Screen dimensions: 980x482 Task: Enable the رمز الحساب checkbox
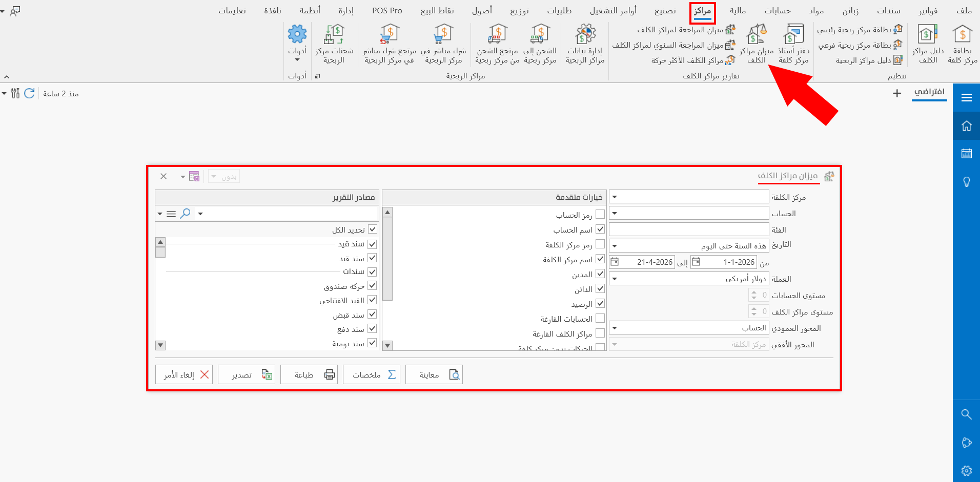coord(600,215)
